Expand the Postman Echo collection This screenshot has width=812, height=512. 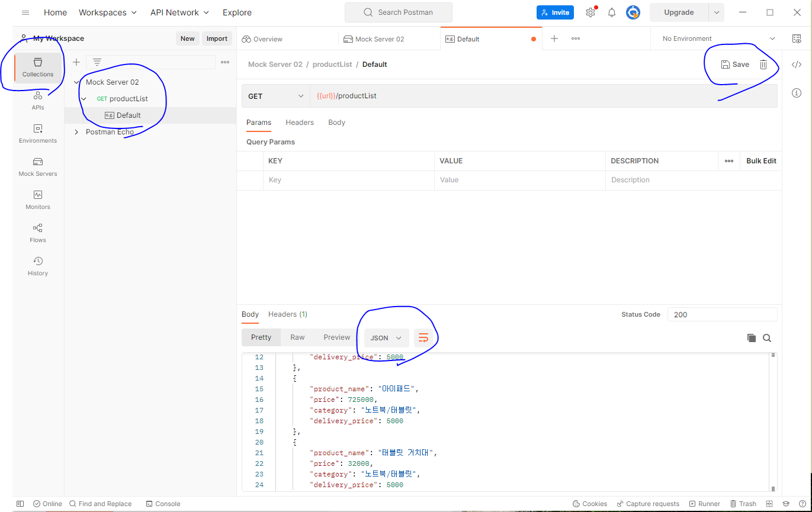[76, 132]
